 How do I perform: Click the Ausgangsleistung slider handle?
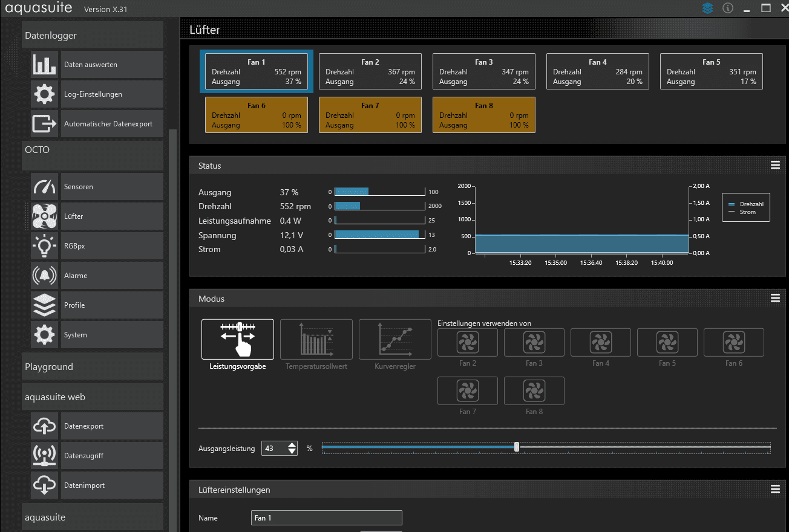pos(517,447)
